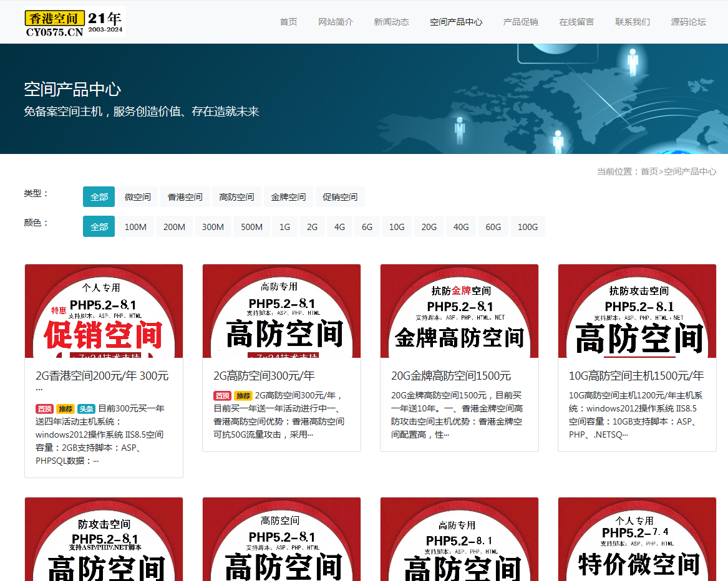Open title 20G金牌高防空间1500元
This screenshot has width=728, height=581.
tap(451, 376)
